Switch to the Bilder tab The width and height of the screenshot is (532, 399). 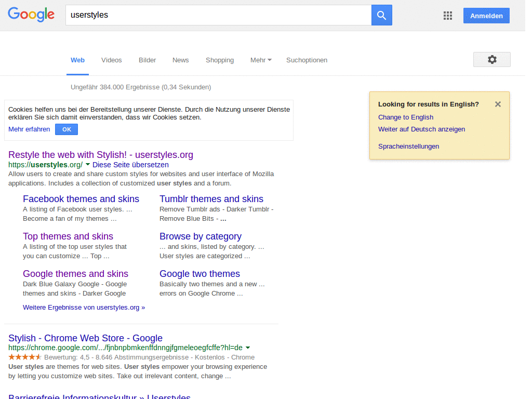pyautogui.click(x=147, y=60)
